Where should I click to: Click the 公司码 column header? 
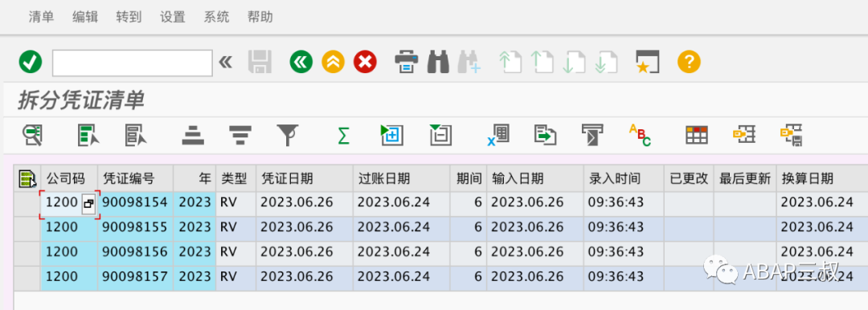click(x=69, y=178)
